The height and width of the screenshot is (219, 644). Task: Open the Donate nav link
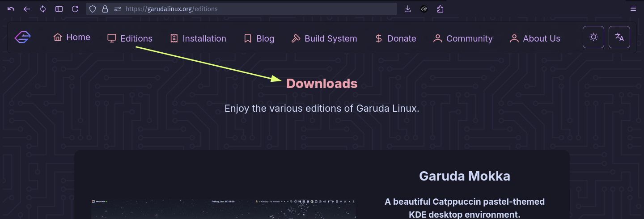coord(395,38)
